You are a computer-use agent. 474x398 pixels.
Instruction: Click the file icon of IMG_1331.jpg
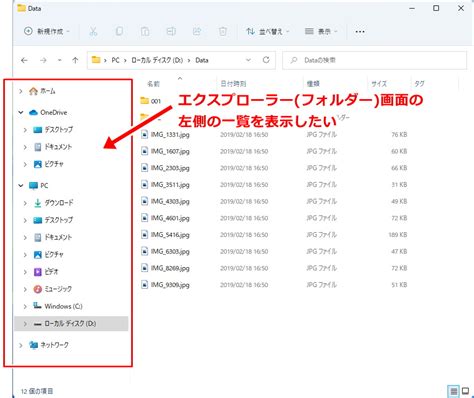pyautogui.click(x=144, y=134)
